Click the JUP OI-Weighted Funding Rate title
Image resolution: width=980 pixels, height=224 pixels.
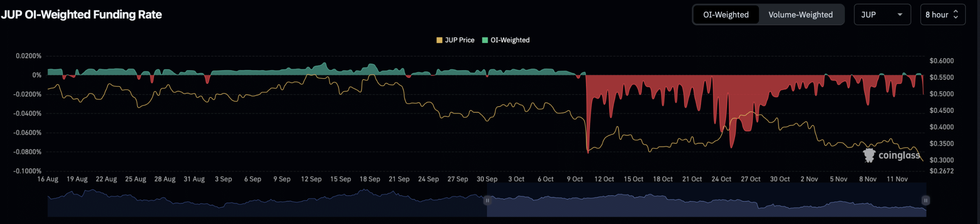81,15
